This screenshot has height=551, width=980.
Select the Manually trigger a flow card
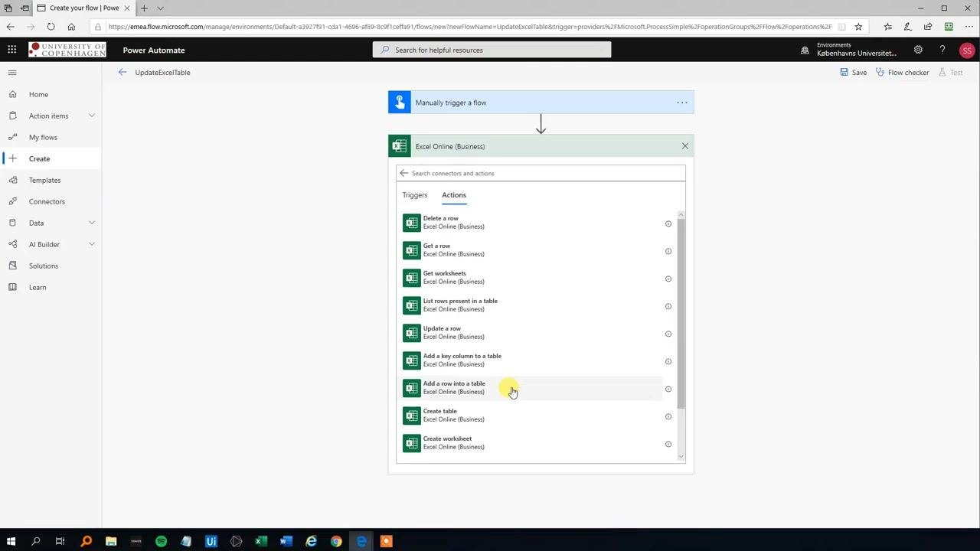tap(541, 103)
